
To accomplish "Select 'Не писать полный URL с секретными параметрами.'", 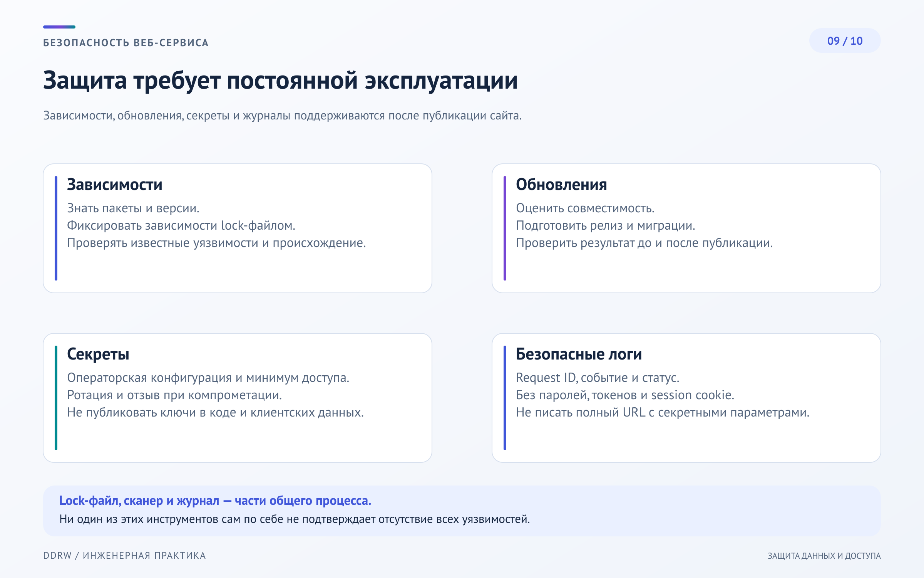I will tap(663, 412).
